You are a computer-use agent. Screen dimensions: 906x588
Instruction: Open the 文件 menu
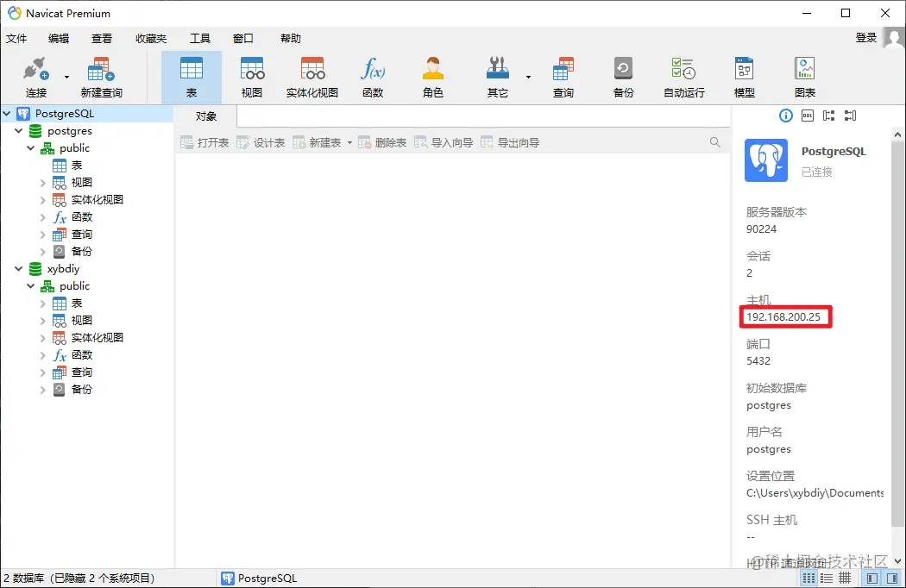[x=16, y=38]
